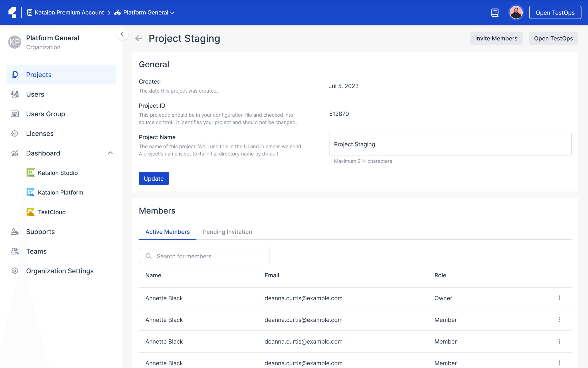Click the KP organization avatar
The height and width of the screenshot is (368, 588).
(x=15, y=42)
